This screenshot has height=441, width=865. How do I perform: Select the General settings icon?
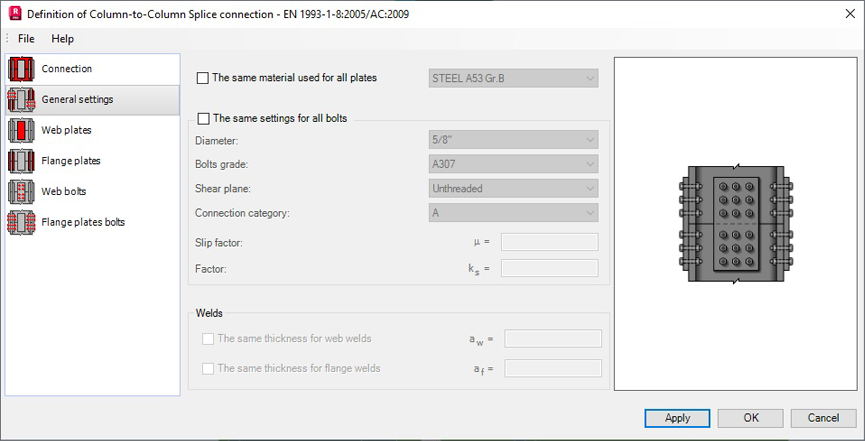(x=21, y=100)
